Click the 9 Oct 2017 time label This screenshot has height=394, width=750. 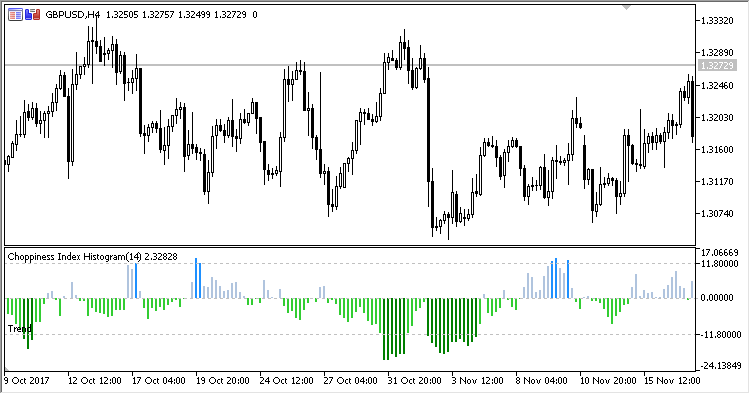(27, 381)
